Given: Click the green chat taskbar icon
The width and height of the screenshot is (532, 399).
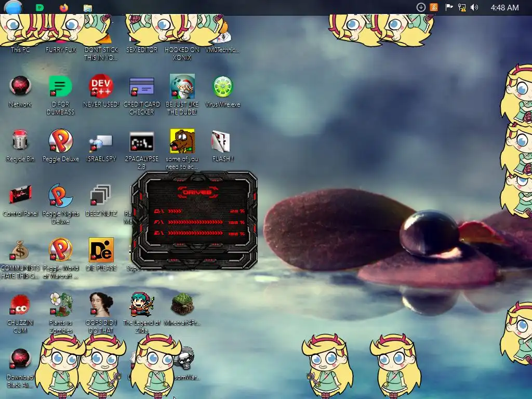Looking at the screenshot, I should pyautogui.click(x=39, y=7).
